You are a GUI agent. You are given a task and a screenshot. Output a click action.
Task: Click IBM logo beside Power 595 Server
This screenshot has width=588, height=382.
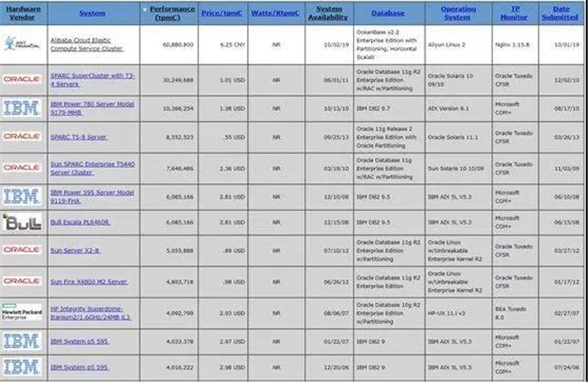click(x=22, y=196)
